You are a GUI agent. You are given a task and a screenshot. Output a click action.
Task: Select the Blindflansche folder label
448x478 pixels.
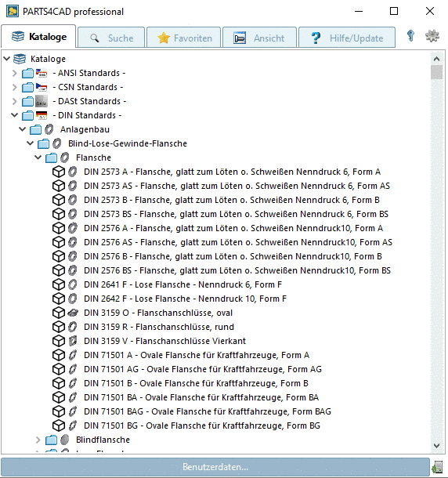[x=103, y=440]
